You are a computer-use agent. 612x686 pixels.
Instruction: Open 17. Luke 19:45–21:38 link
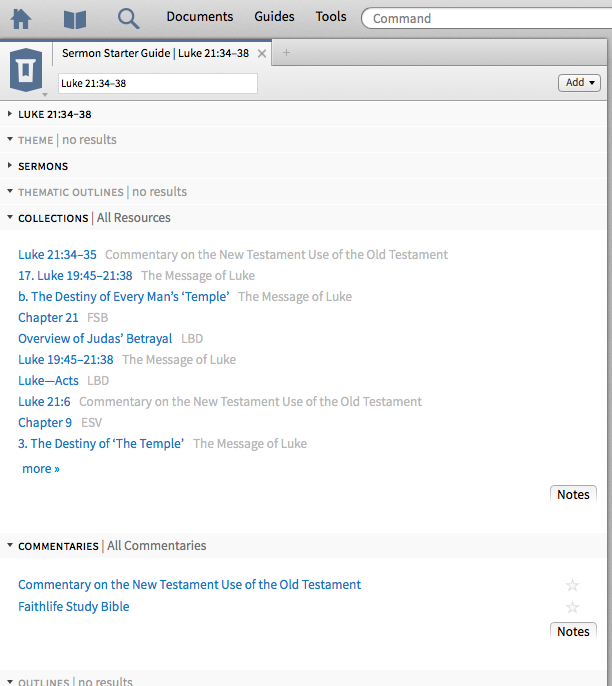pos(75,276)
